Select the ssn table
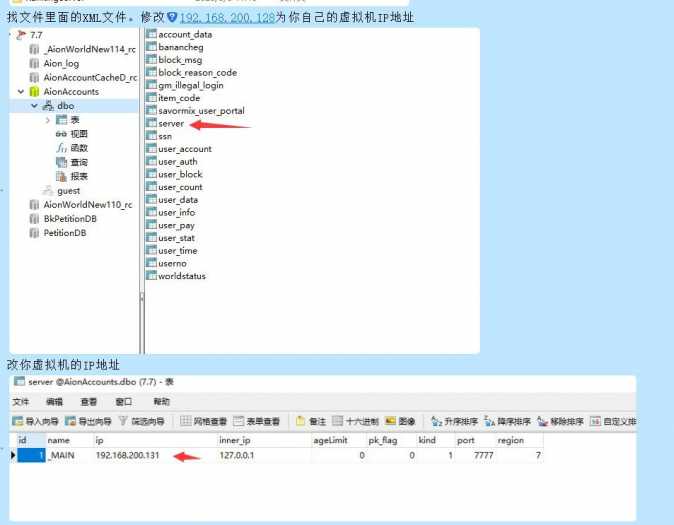 point(159,136)
